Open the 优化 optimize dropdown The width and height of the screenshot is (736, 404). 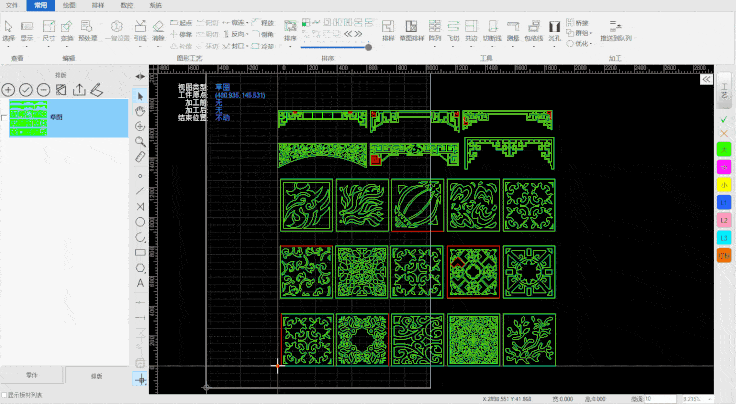[x=579, y=44]
